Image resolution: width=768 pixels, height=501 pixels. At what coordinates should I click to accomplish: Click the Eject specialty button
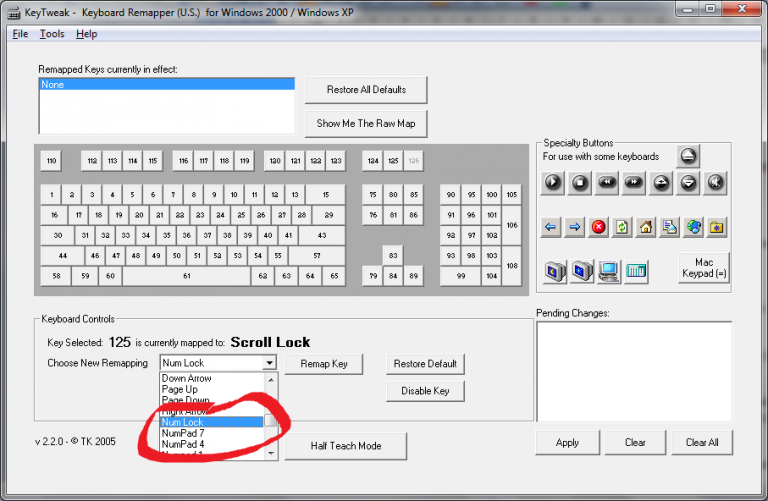[687, 156]
